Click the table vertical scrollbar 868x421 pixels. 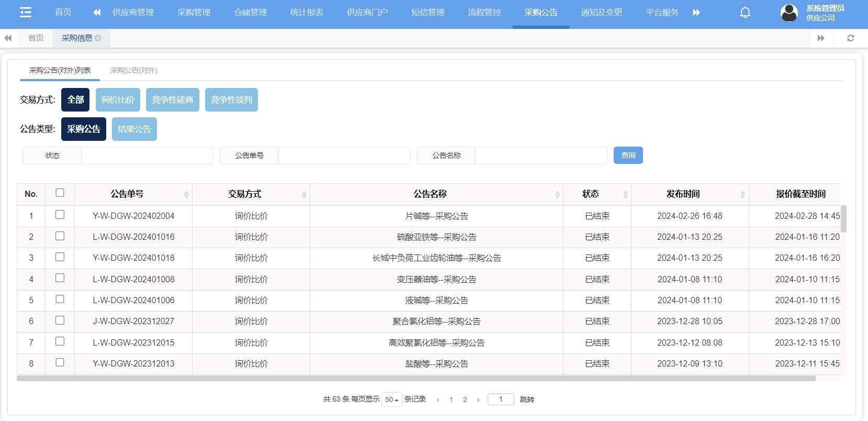pyautogui.click(x=843, y=218)
